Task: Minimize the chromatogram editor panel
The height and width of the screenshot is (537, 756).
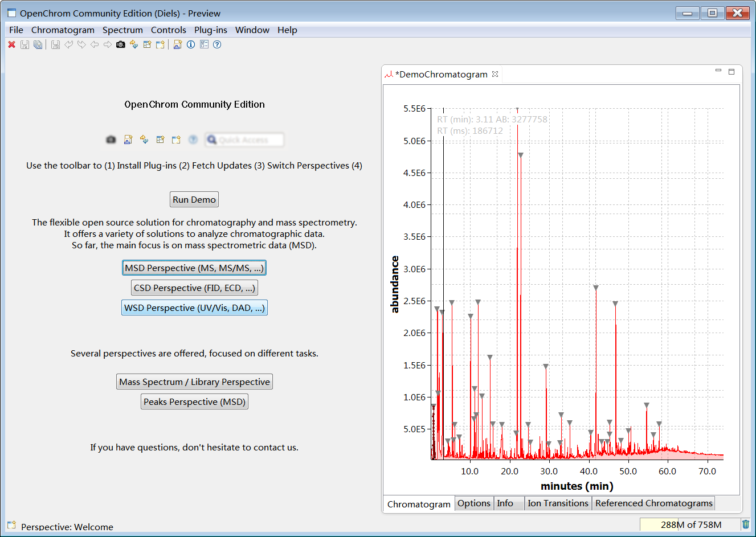Action: 718,71
